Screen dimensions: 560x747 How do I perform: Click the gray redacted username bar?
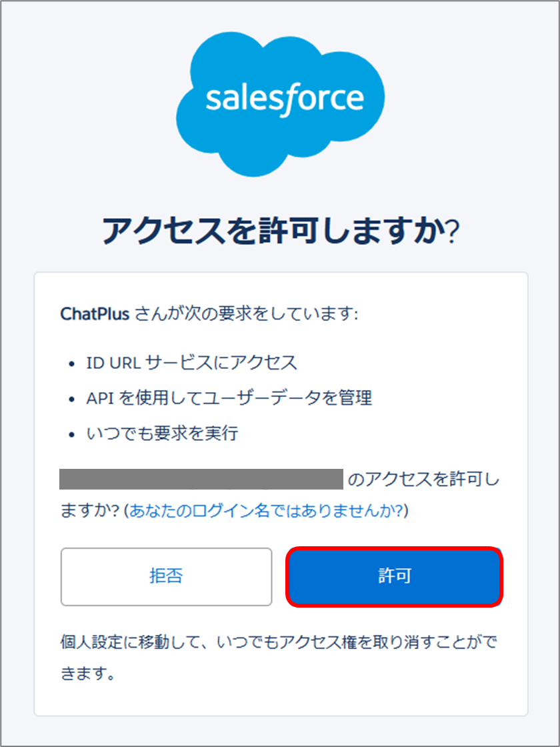pos(201,479)
